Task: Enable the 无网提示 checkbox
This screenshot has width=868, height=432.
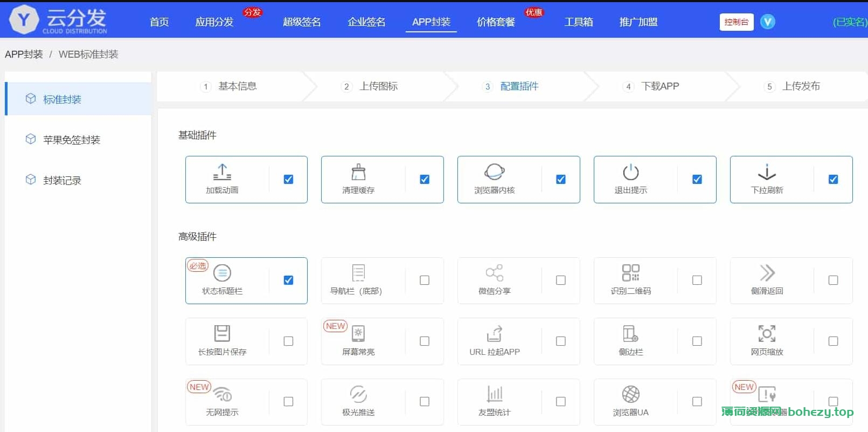Action: tap(288, 401)
